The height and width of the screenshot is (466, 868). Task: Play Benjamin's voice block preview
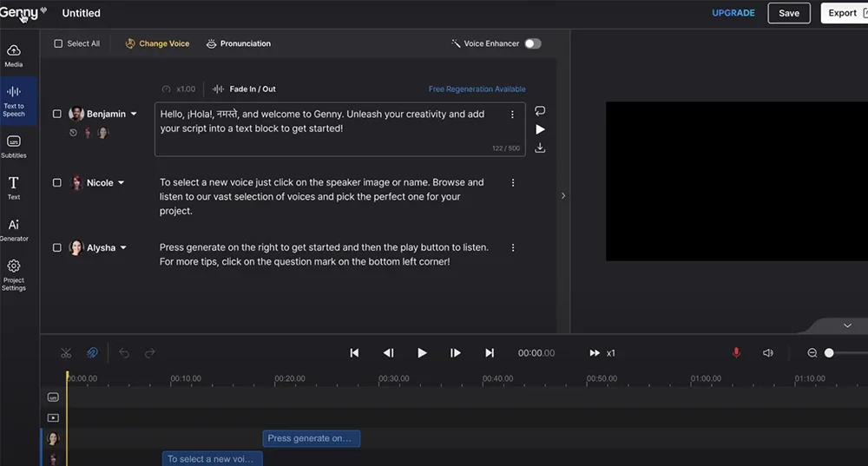point(540,129)
